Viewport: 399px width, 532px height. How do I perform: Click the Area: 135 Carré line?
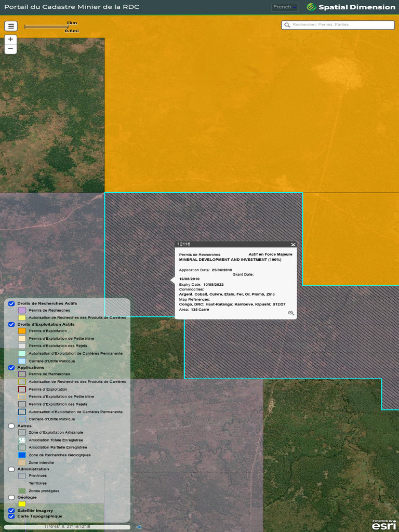tap(194, 310)
